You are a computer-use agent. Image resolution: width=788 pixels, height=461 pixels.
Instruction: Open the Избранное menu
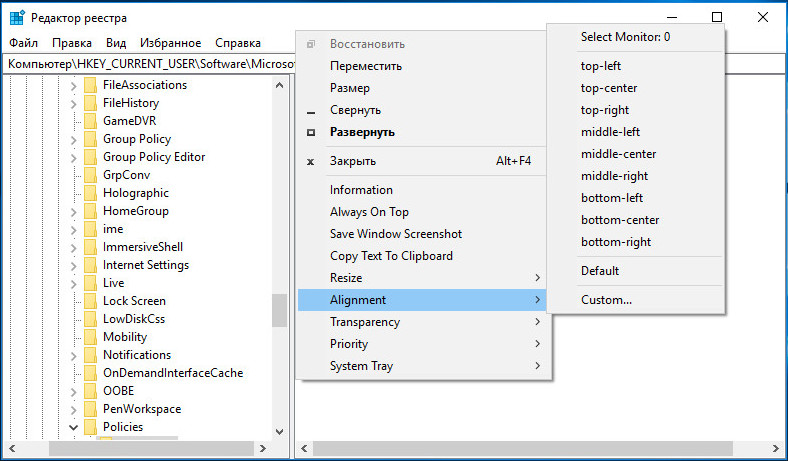pos(170,43)
